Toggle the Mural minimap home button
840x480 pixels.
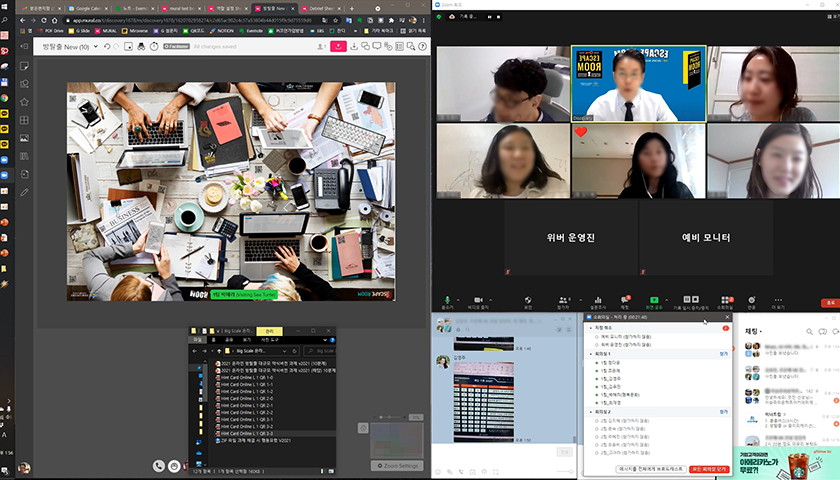click(363, 428)
